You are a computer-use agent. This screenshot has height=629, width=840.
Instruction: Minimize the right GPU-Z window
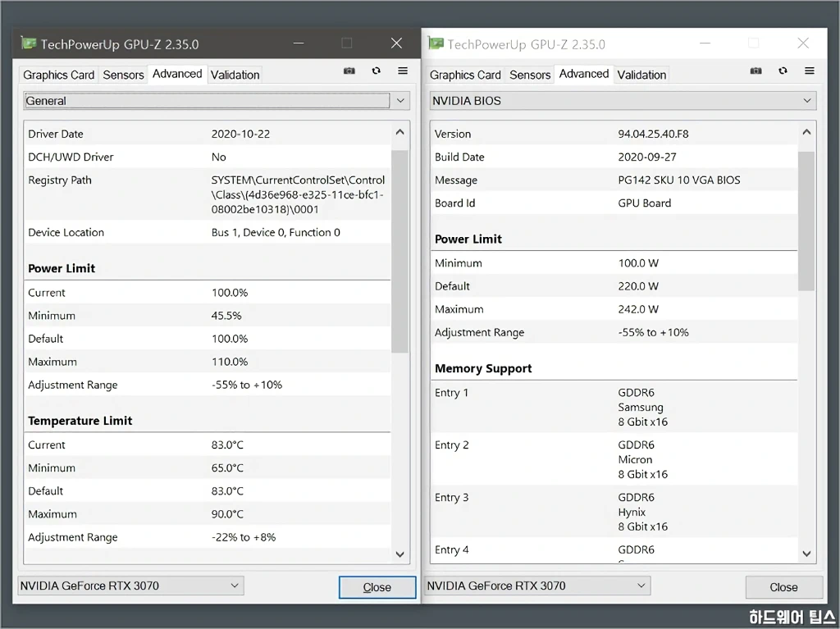705,43
